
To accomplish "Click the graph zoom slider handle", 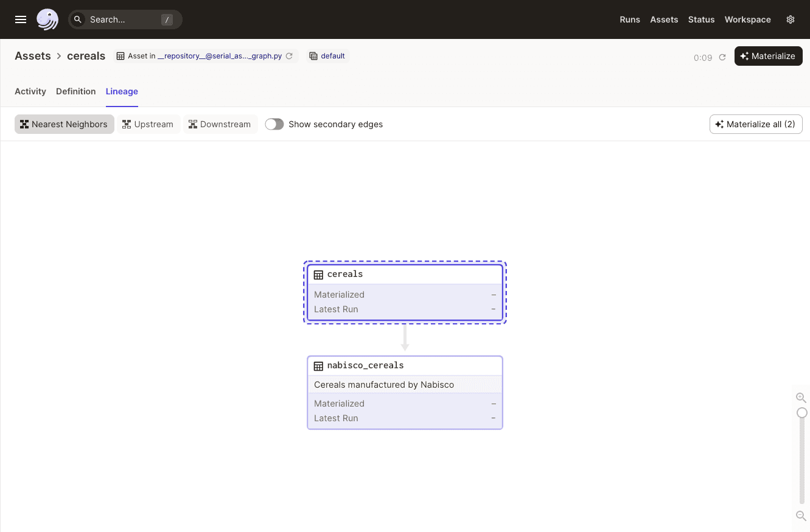I will pos(802,413).
